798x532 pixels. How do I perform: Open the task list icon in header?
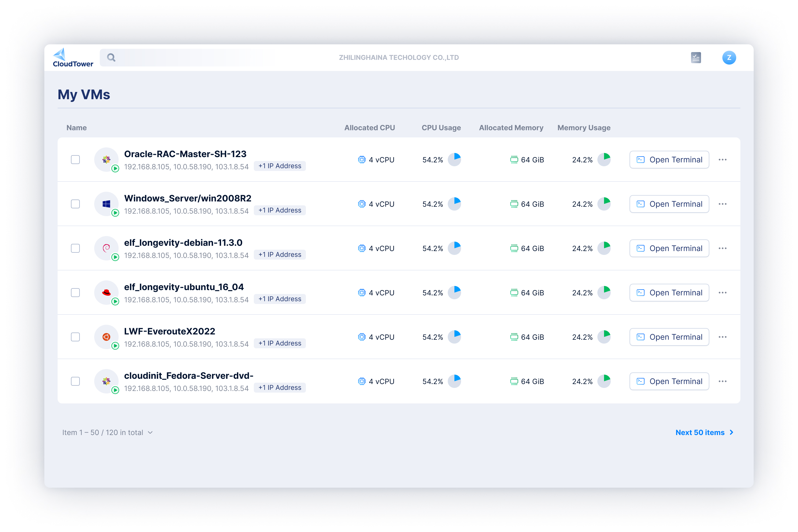click(696, 58)
